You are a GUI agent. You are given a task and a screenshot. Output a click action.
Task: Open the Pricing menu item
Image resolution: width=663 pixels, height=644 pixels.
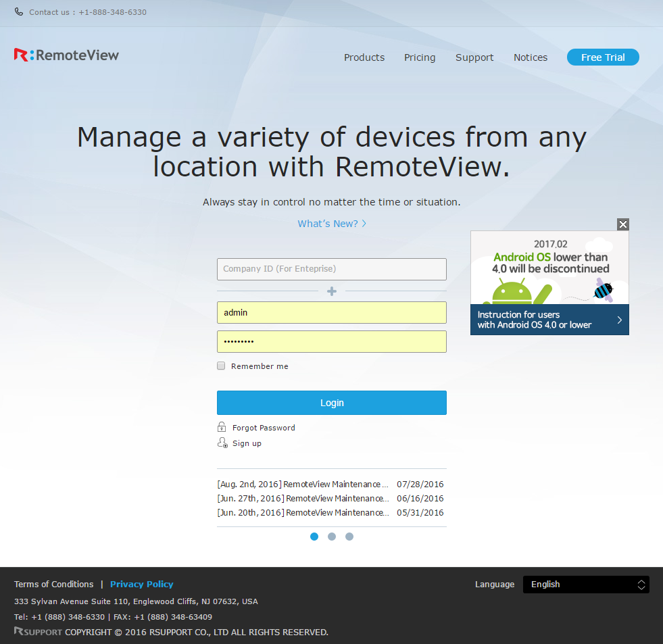point(420,57)
